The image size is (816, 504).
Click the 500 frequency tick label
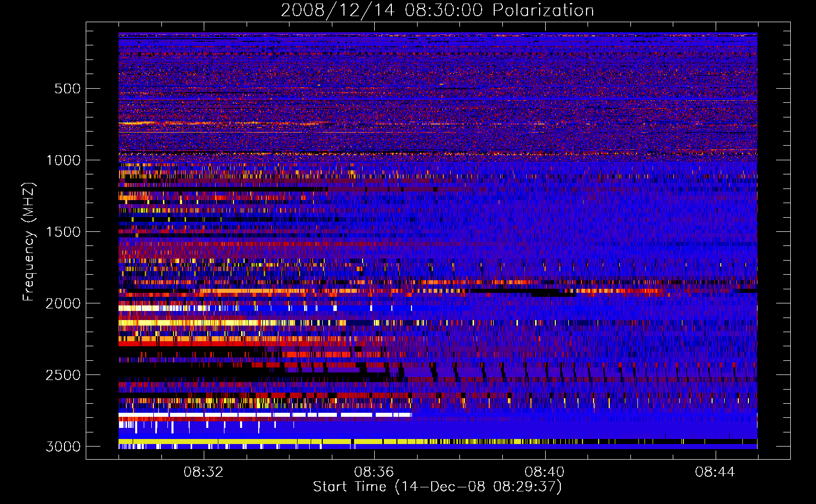coord(67,89)
